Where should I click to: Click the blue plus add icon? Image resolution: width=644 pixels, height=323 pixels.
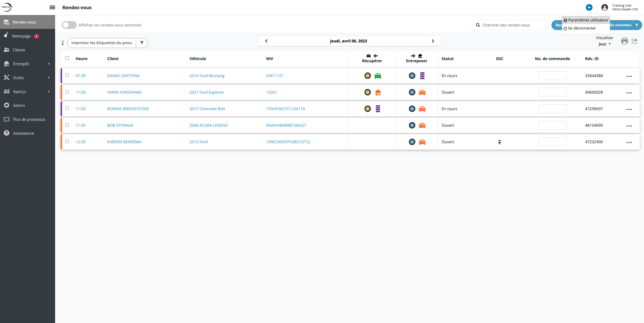coord(589,7)
